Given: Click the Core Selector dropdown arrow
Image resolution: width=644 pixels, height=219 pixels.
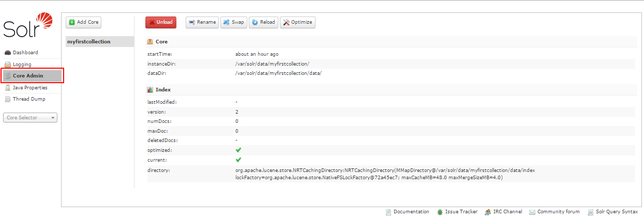Looking at the screenshot, I should (53, 118).
